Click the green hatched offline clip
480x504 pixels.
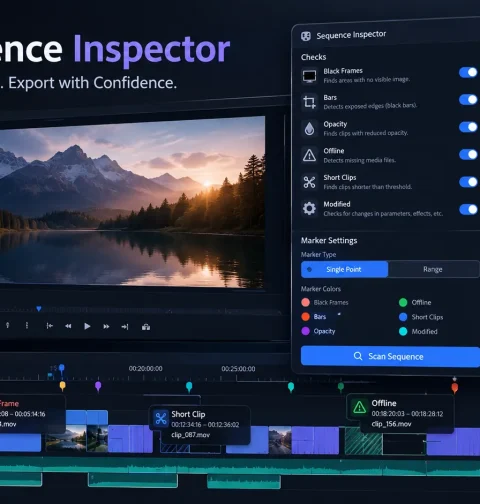tap(363, 441)
